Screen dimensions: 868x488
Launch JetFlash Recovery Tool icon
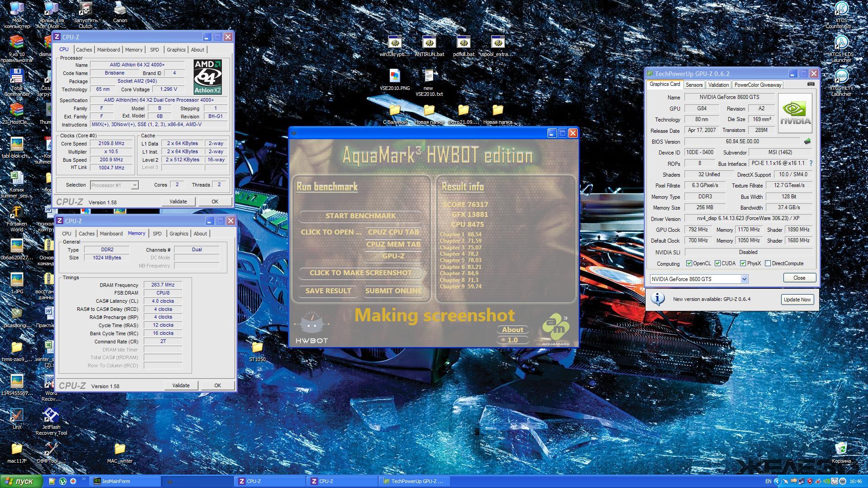51,415
